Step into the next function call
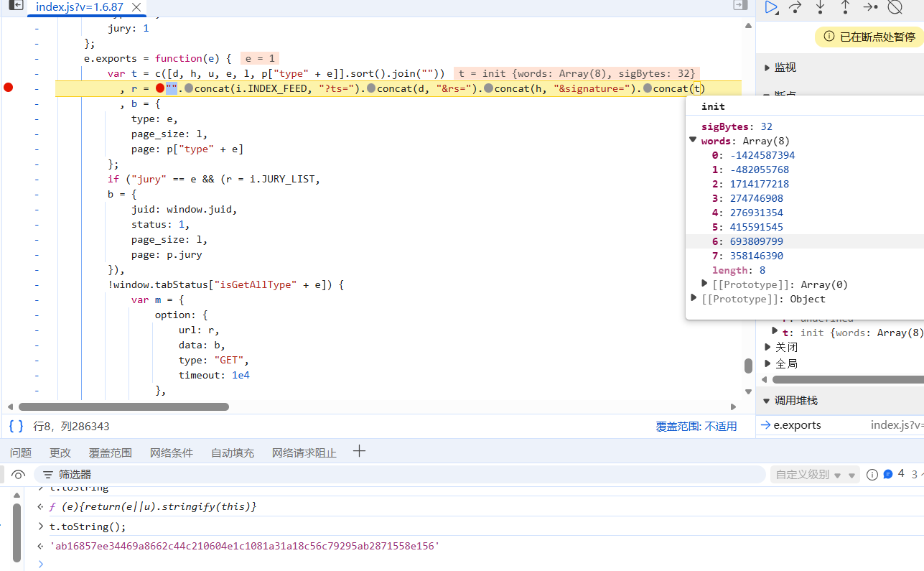 821,7
